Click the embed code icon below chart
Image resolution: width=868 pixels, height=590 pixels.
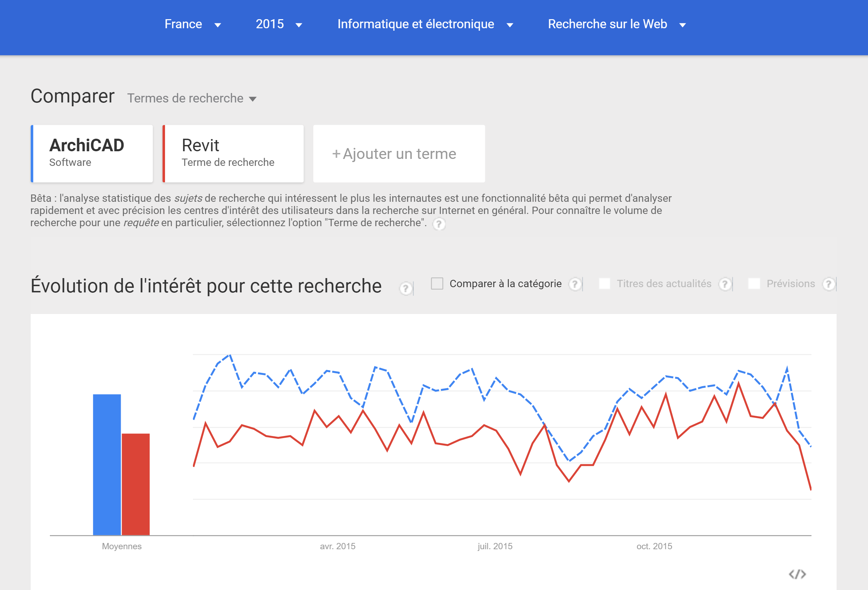(797, 574)
